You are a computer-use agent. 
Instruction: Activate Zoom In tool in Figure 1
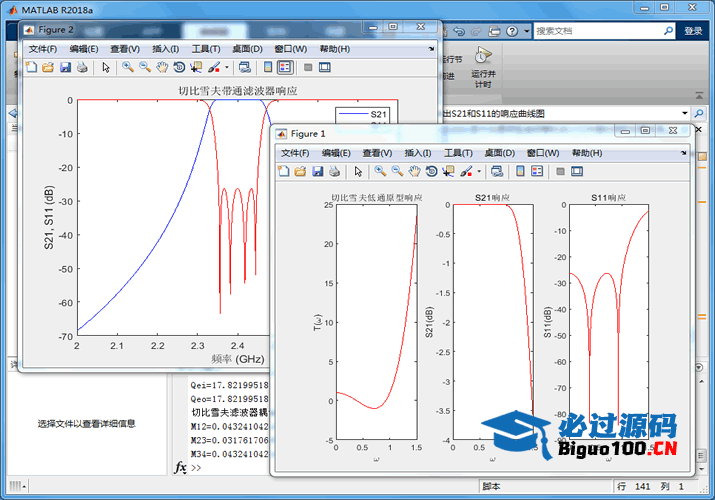pos(380,171)
